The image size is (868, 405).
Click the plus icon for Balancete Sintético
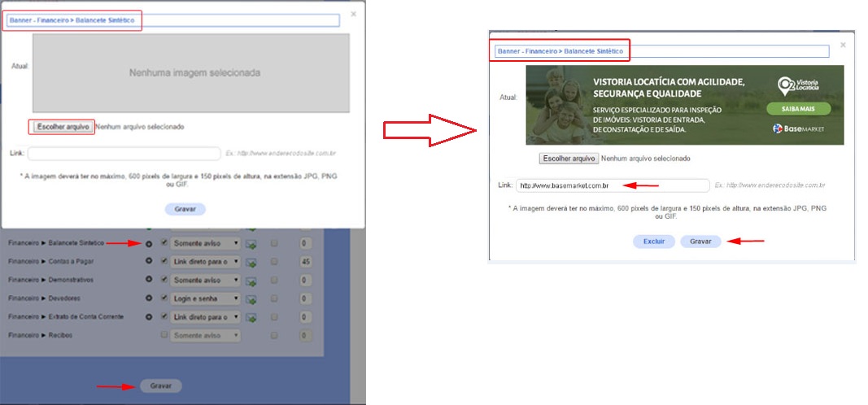(149, 243)
